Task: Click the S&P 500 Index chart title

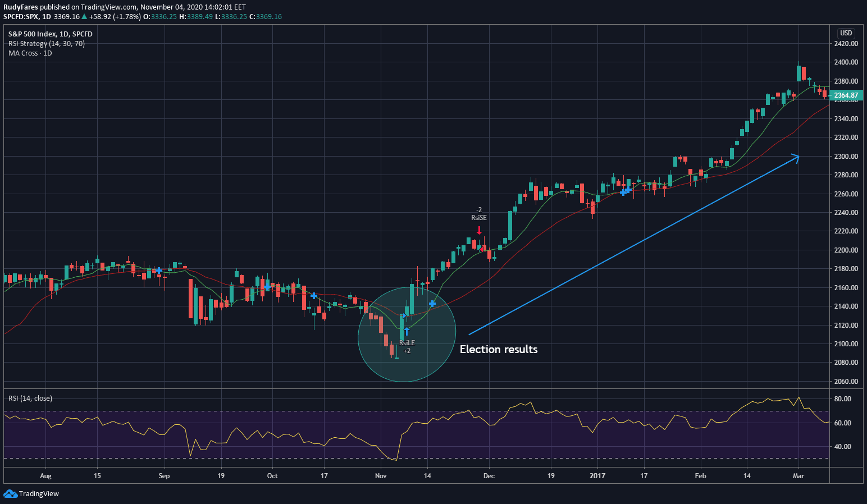Action: click(x=51, y=34)
